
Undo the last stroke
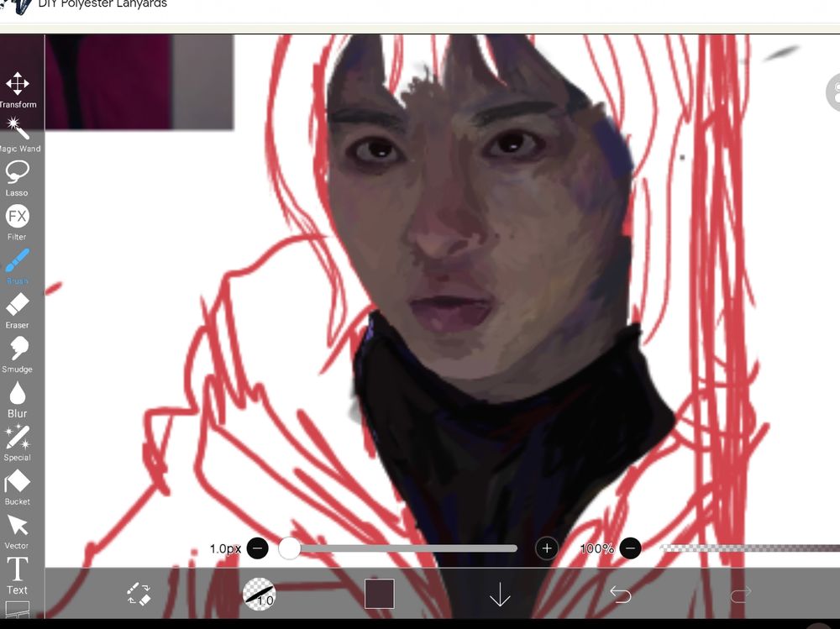click(621, 594)
